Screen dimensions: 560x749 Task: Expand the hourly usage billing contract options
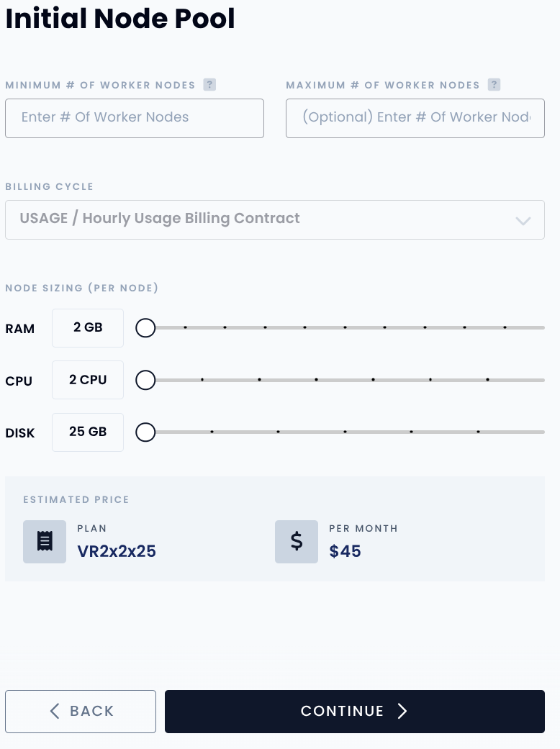pos(275,219)
